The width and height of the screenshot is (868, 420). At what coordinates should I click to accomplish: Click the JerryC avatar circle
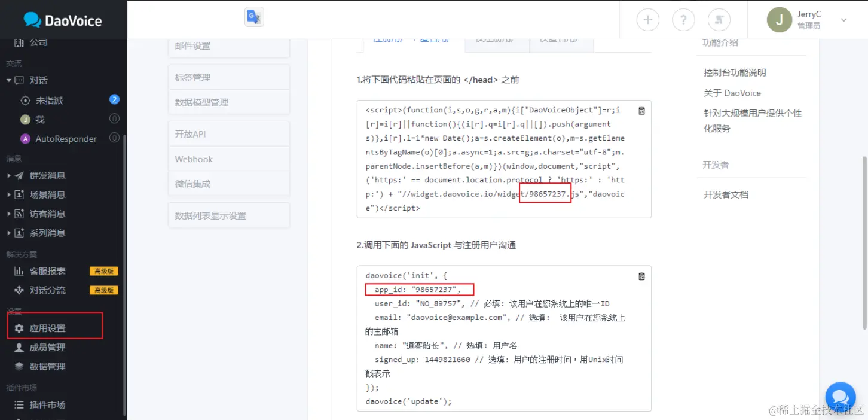[x=779, y=20]
